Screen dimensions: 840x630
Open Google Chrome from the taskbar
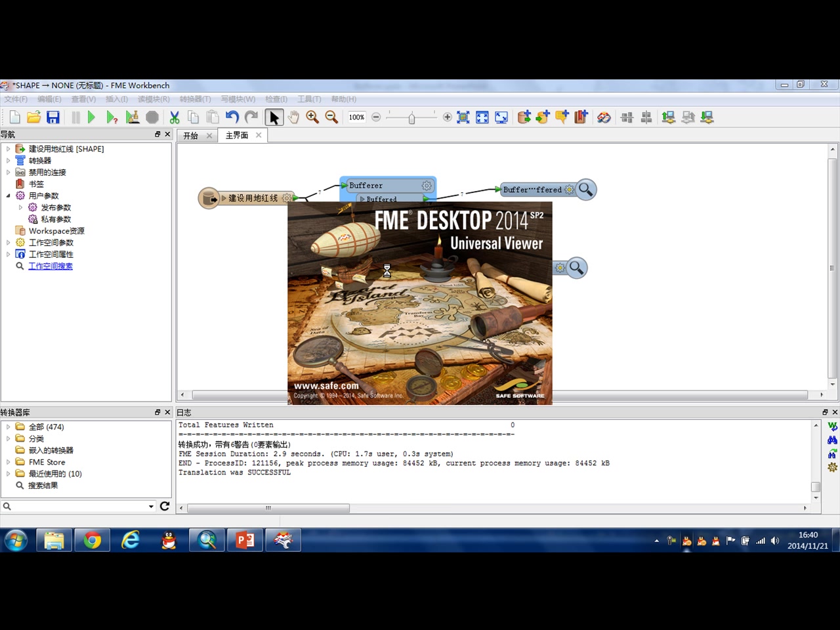coord(92,540)
